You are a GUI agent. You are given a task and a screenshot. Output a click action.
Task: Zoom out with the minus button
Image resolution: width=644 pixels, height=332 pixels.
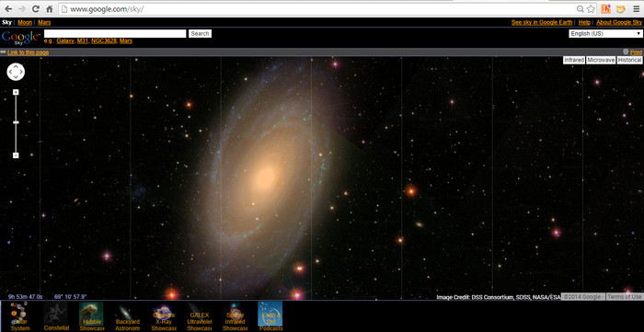tap(16, 155)
